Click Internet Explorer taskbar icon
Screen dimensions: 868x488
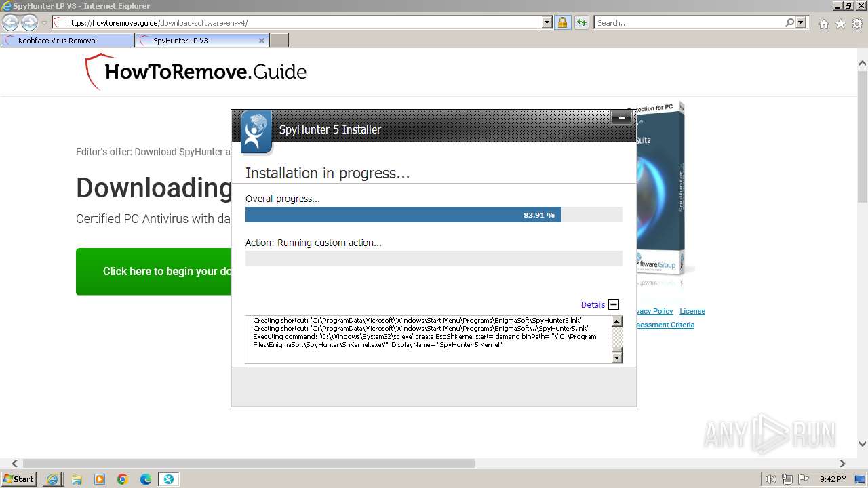click(53, 479)
